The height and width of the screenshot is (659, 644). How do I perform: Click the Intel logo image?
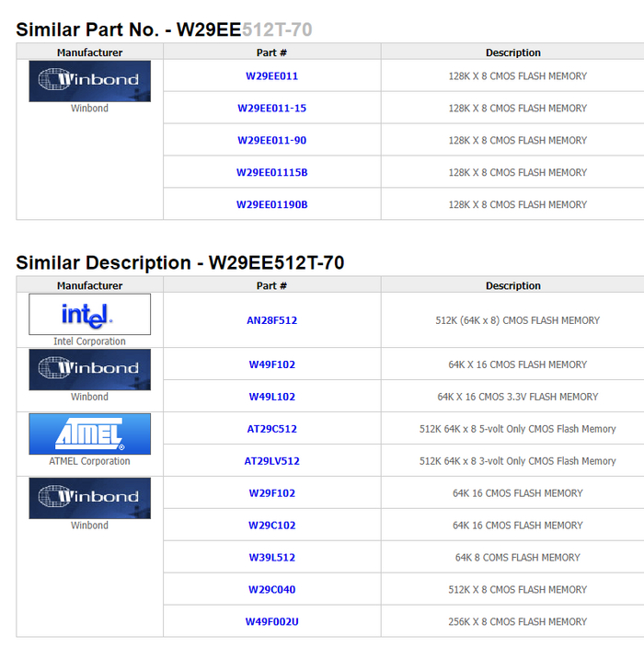point(90,315)
